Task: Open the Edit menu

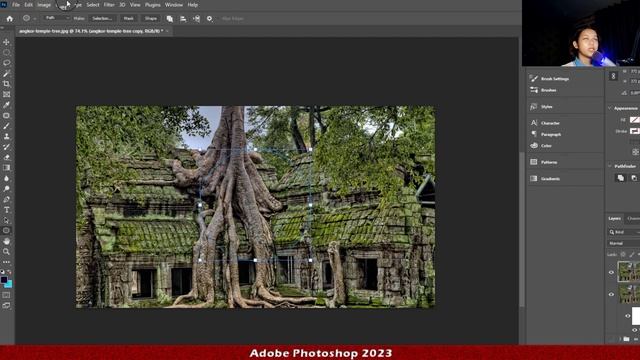Action: 29,5
